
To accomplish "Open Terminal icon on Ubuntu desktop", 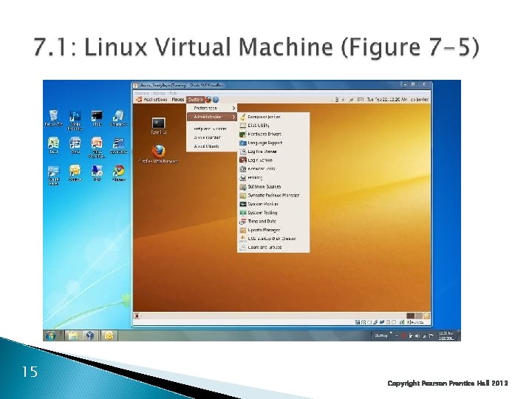I will point(158,126).
